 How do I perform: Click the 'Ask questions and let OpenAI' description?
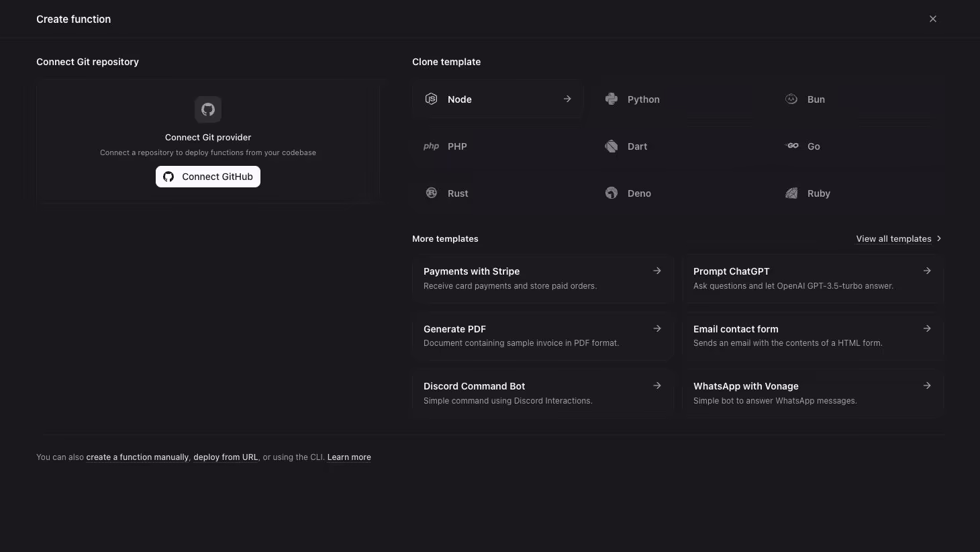793,286
